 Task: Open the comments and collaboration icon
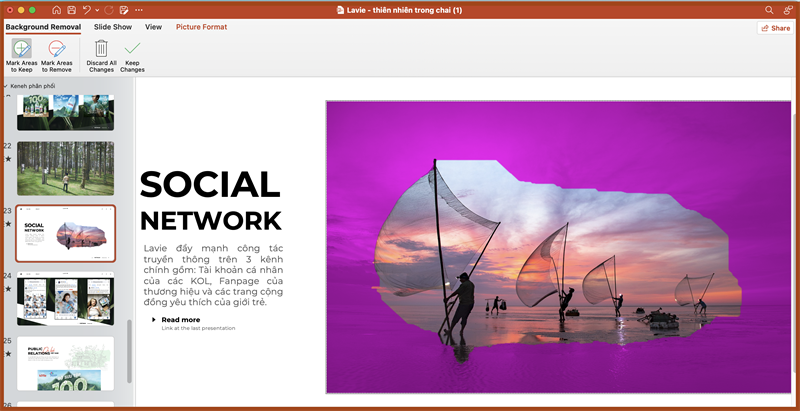(x=787, y=9)
